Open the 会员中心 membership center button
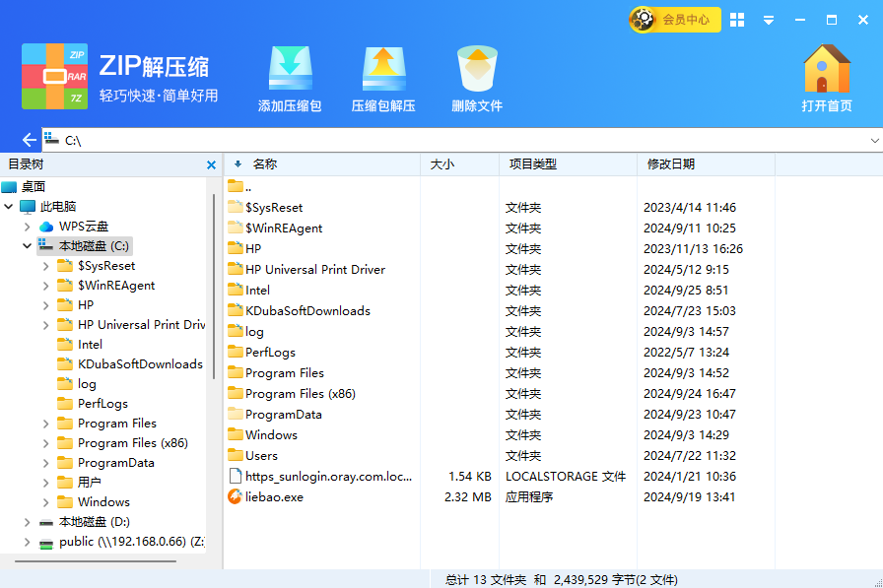Image resolution: width=883 pixels, height=588 pixels. pos(675,19)
